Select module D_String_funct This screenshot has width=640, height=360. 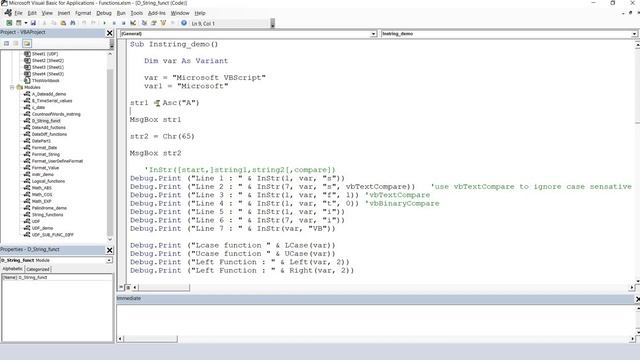point(46,121)
